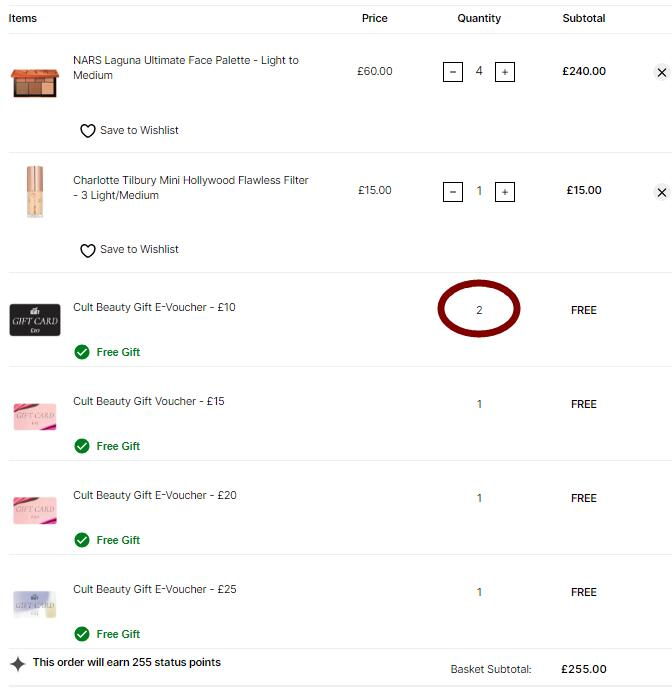Viewport: 672px width, 693px height.
Task: Click the £20 E-Voucher gift card image
Action: point(35,510)
